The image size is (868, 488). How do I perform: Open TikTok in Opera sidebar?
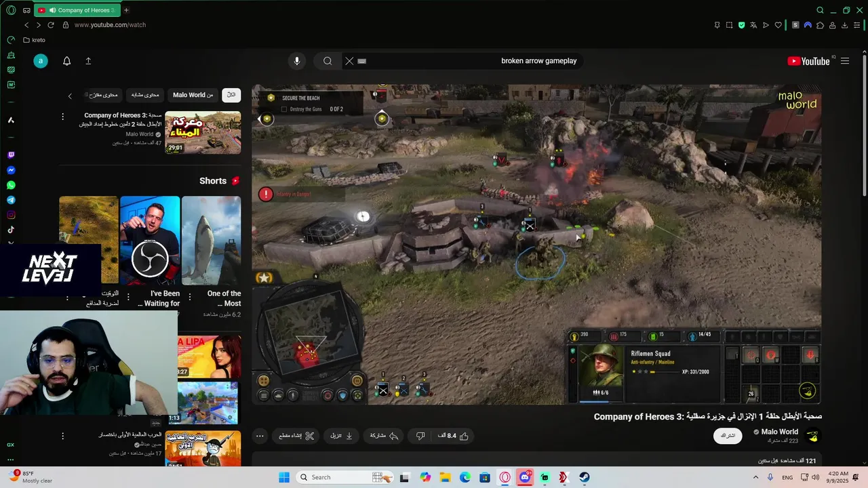tap(11, 230)
